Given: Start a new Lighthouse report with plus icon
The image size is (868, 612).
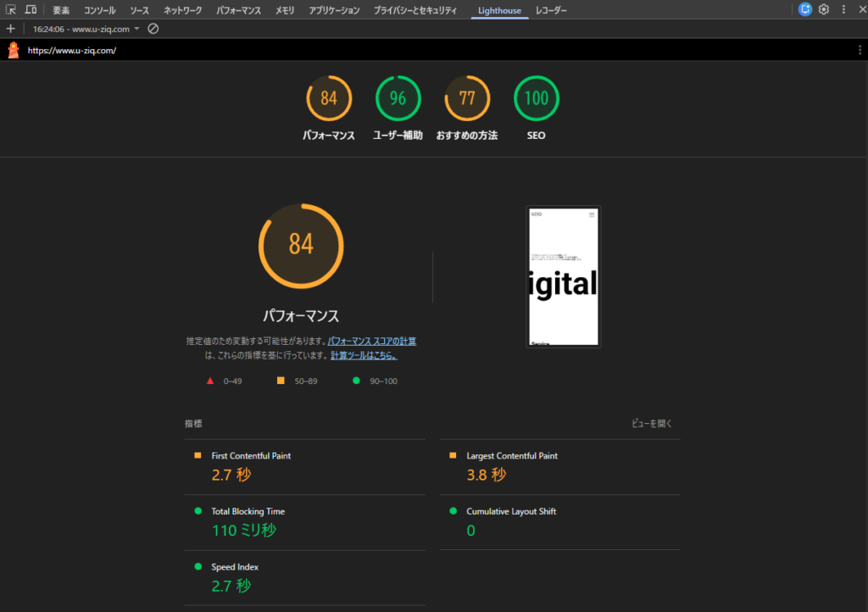Looking at the screenshot, I should click(x=11, y=29).
